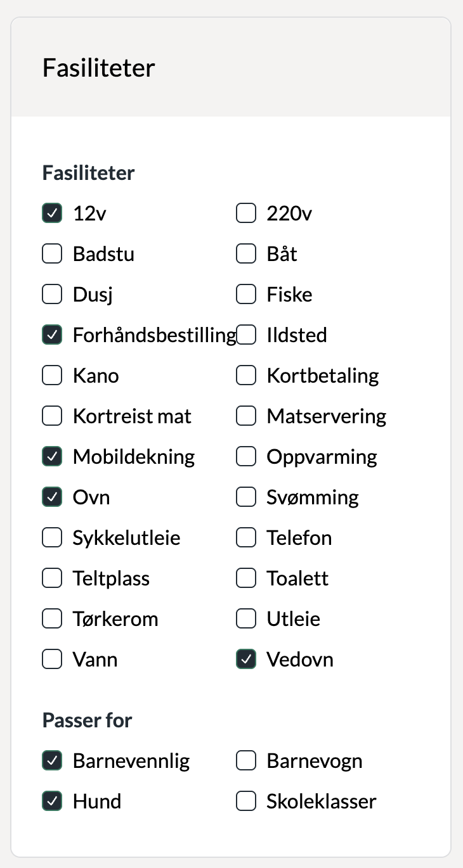Enable Kortbetaling checkbox
463x868 pixels.
tap(246, 376)
